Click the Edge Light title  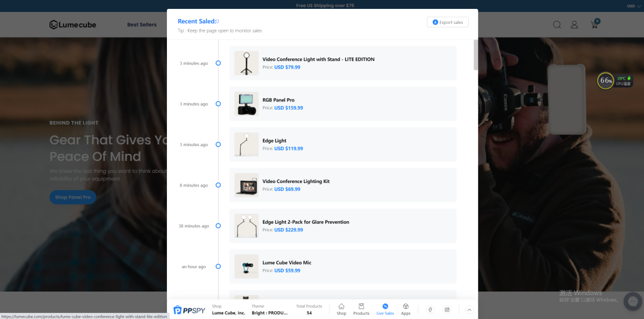point(274,140)
